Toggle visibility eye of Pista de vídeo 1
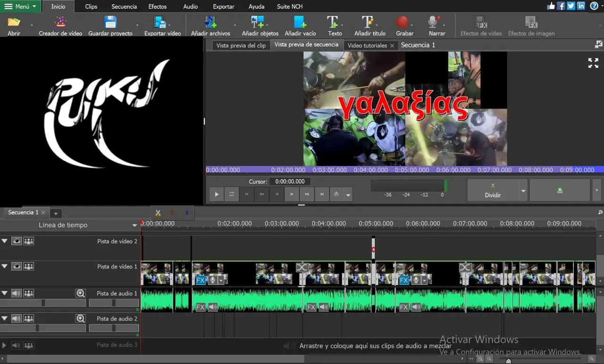The image size is (604, 364). (x=17, y=266)
